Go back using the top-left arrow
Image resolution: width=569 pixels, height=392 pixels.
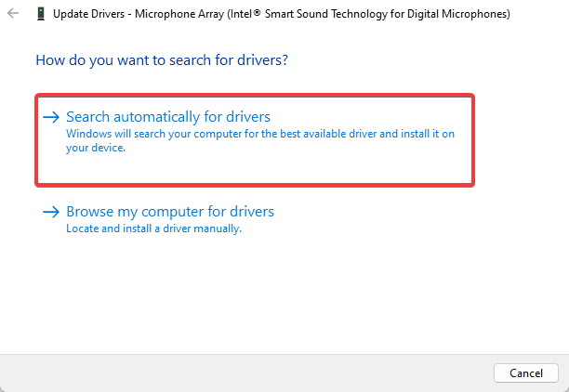(13, 14)
